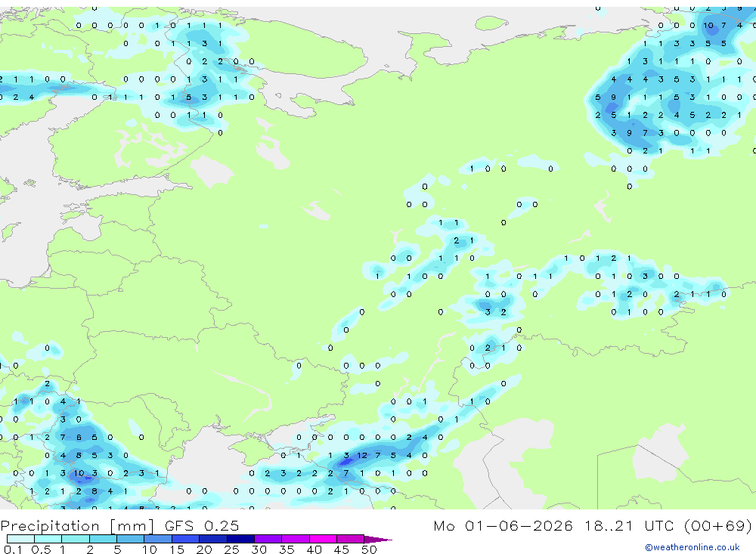
Task: Click the '40' legend scale label
Action: tap(314, 549)
